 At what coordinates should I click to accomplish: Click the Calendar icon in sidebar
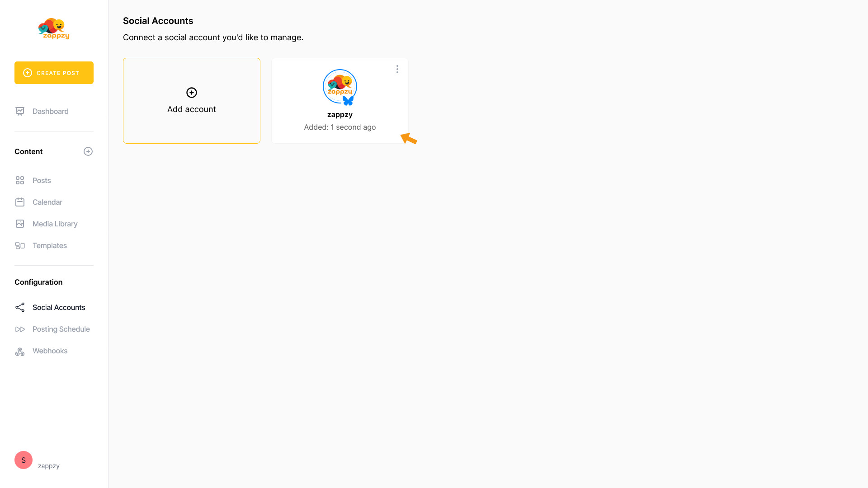20,202
